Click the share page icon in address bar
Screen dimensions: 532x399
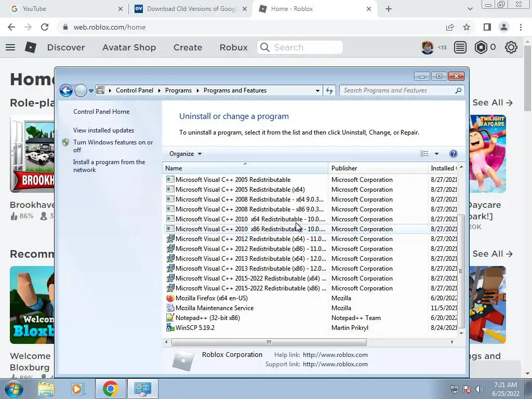click(450, 27)
